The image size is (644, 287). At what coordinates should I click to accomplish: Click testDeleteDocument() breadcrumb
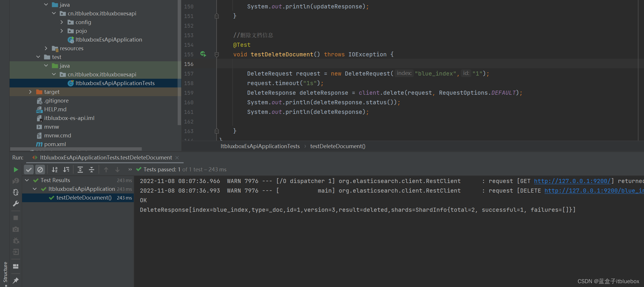338,146
